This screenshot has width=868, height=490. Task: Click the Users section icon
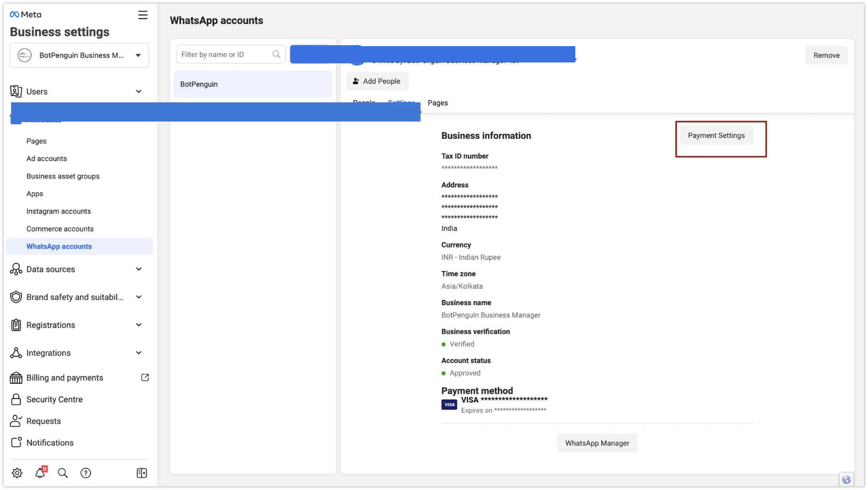16,91
